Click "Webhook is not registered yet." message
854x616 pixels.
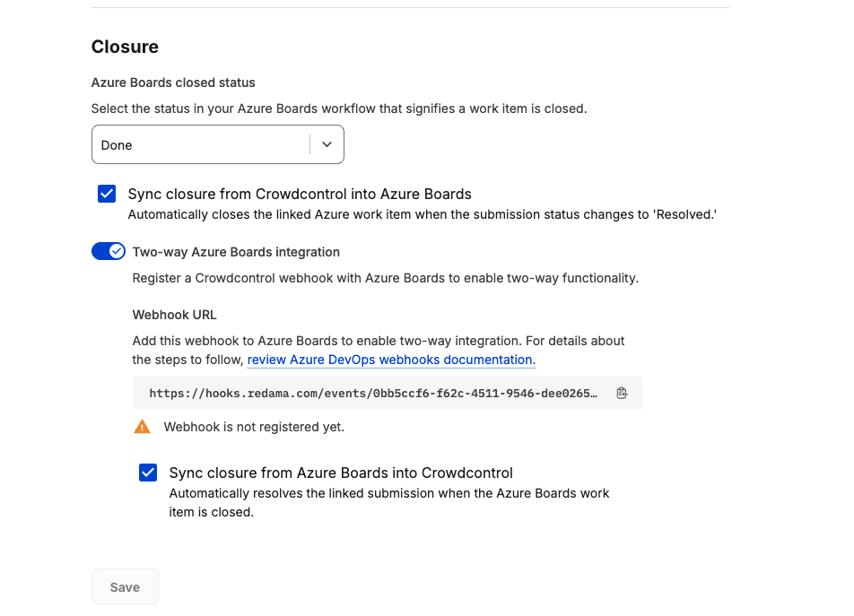254,427
